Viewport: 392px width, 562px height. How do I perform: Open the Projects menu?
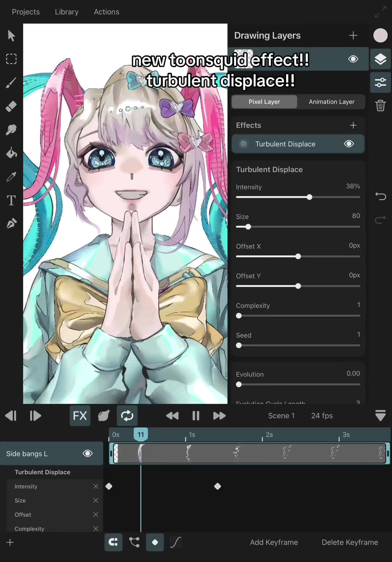click(x=26, y=12)
